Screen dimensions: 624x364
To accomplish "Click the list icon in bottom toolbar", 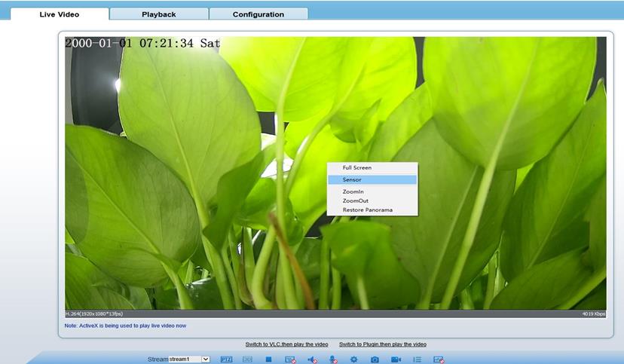I will click(417, 359).
